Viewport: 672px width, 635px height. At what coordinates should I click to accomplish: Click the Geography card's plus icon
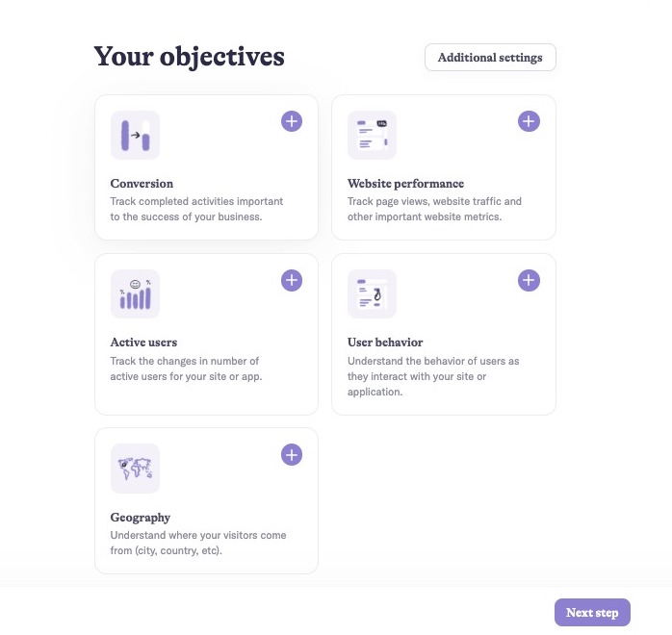click(292, 454)
